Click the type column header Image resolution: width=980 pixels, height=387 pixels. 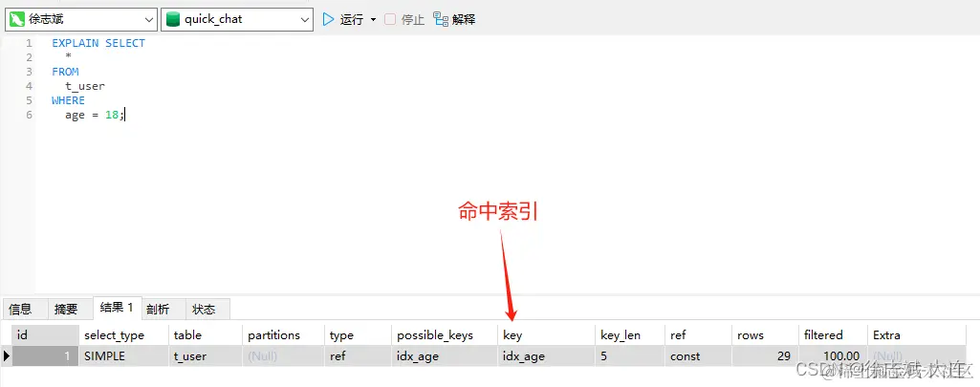click(359, 335)
